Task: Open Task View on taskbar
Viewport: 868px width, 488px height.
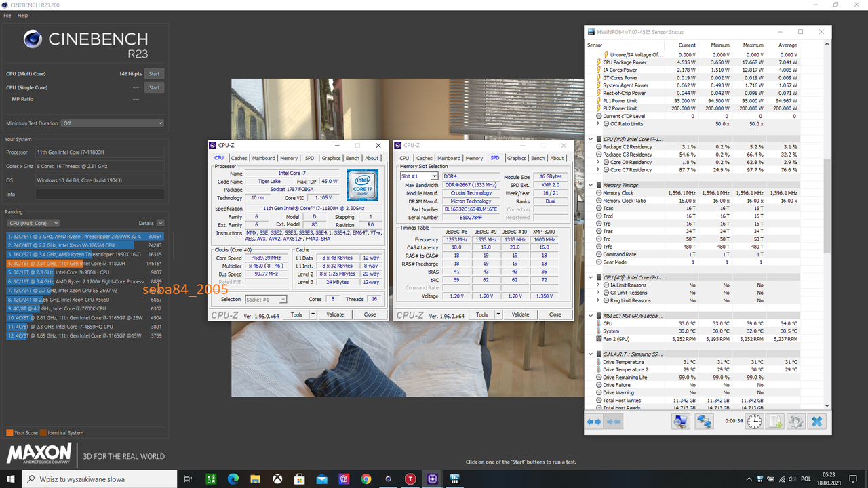Action: (188, 479)
